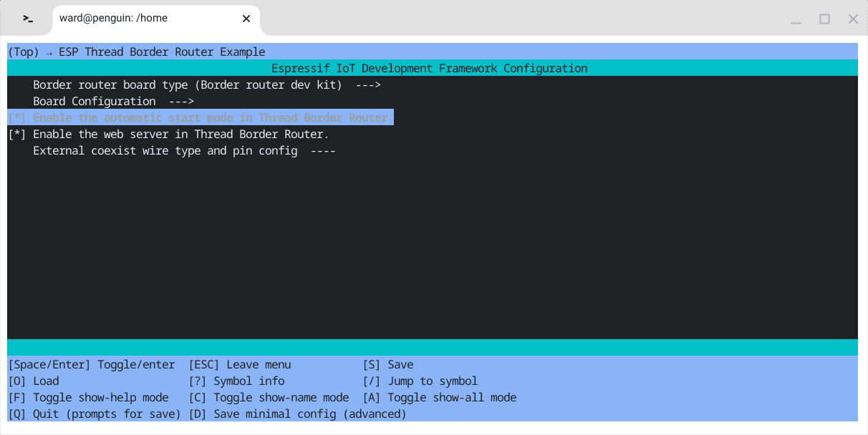Click the Espressif IoT Development Framework Configuration title
The width and height of the screenshot is (868, 435).
[430, 68]
